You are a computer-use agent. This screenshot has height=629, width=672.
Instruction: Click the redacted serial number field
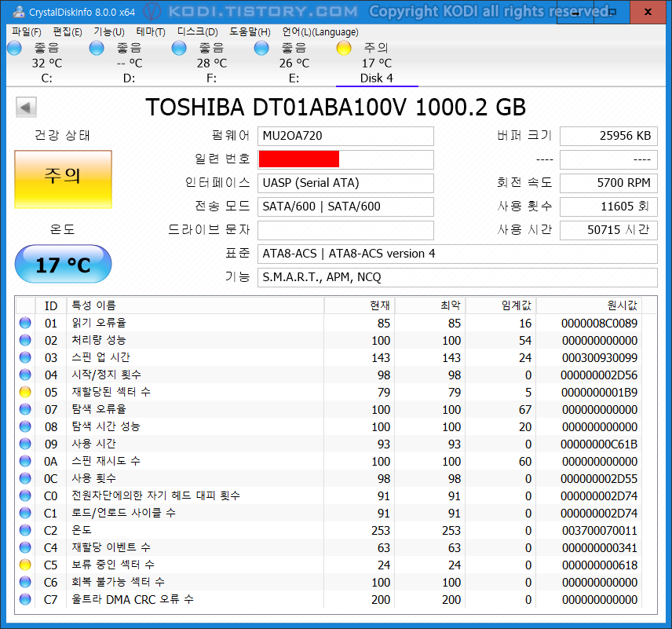pos(345,159)
